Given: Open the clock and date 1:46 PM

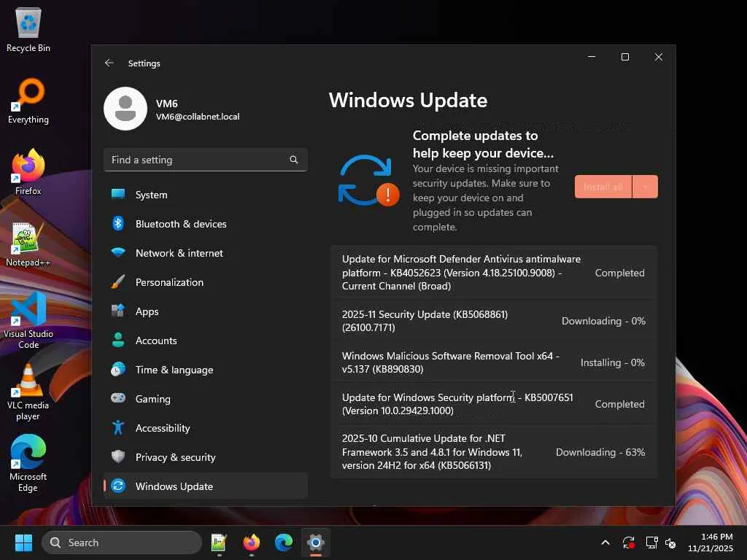Looking at the screenshot, I should tap(711, 542).
